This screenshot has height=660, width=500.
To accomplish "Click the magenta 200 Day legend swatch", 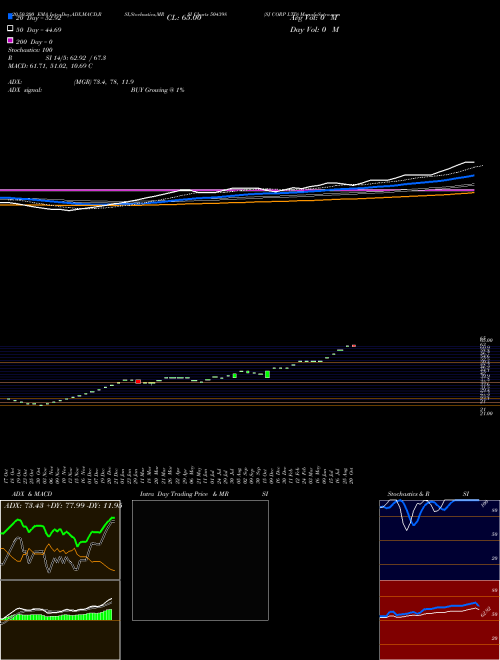I will click(10, 40).
